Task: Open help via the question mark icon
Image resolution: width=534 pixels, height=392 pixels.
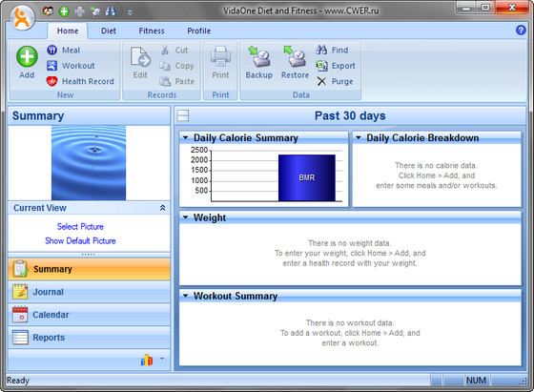Action: coord(521,30)
